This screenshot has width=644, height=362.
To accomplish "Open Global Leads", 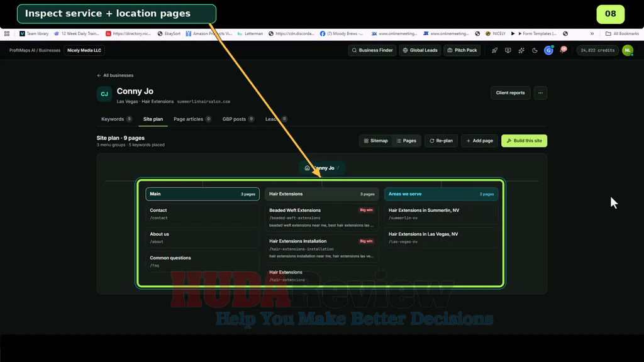I will (419, 50).
